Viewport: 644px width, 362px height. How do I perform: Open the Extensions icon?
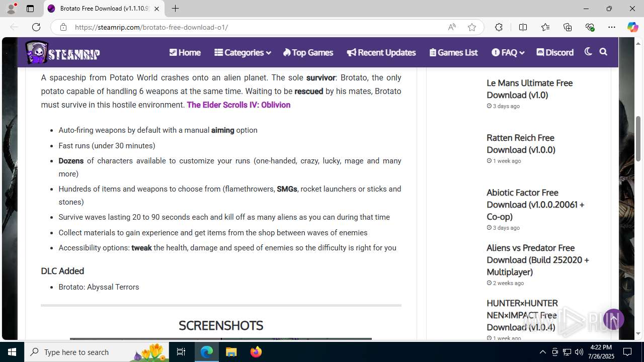(499, 27)
